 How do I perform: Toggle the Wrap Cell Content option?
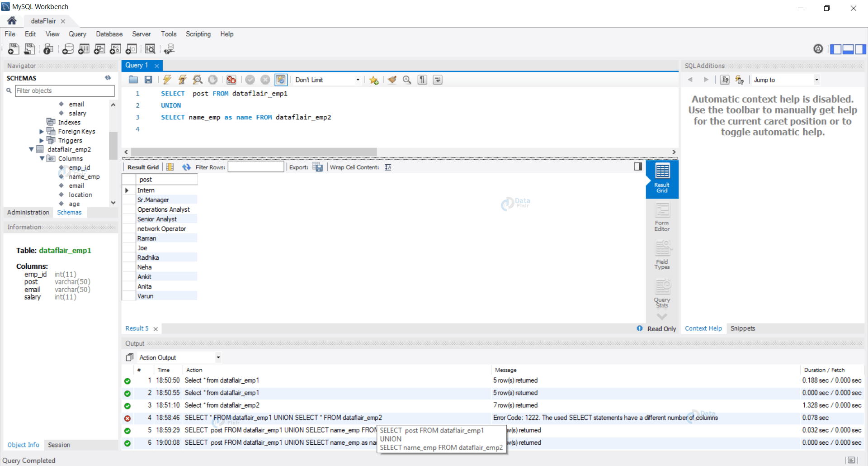(x=388, y=167)
